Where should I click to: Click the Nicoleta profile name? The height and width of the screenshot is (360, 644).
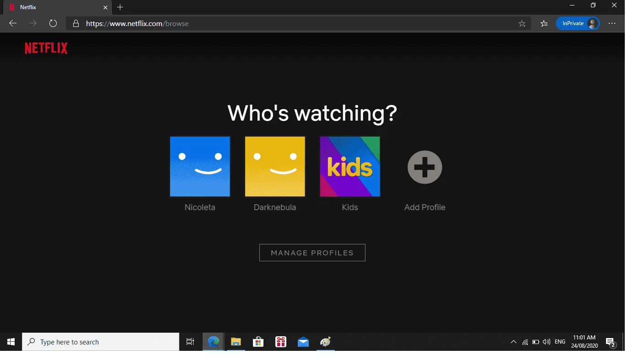tap(200, 207)
